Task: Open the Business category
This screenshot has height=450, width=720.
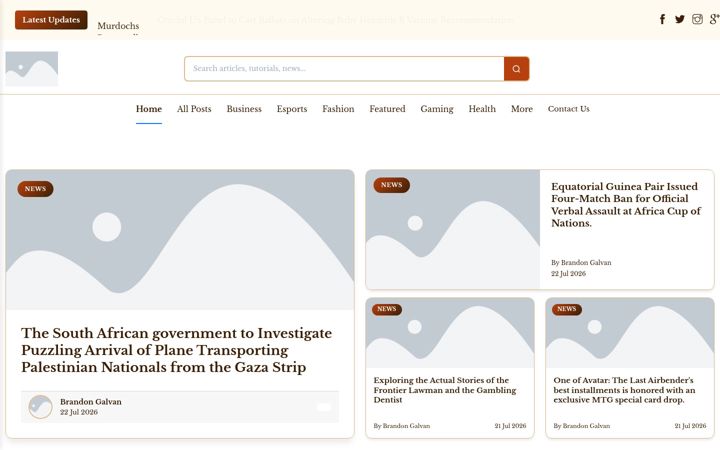Action: pyautogui.click(x=244, y=109)
